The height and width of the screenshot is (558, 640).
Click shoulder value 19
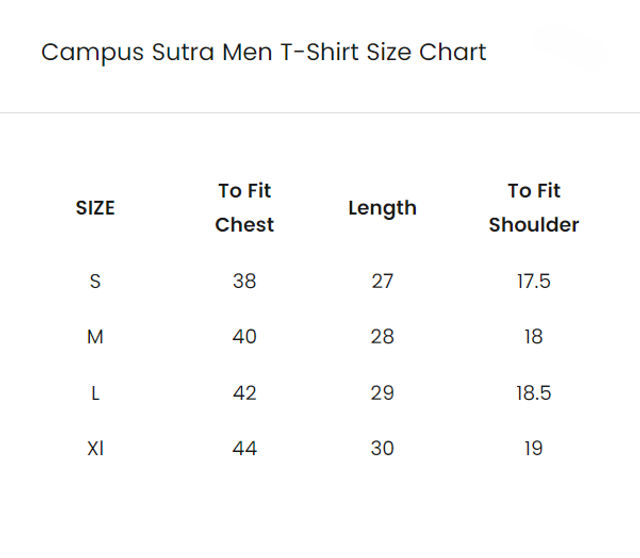coord(534,448)
